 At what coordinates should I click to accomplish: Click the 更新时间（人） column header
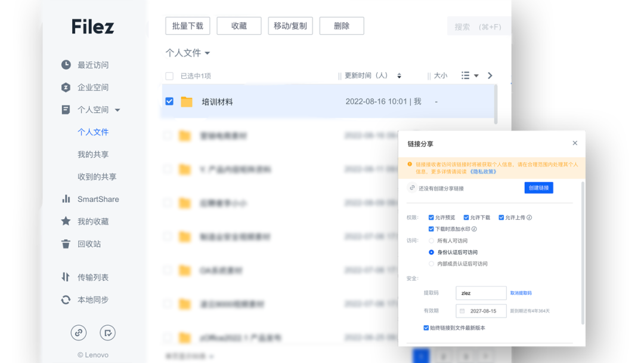click(x=366, y=76)
